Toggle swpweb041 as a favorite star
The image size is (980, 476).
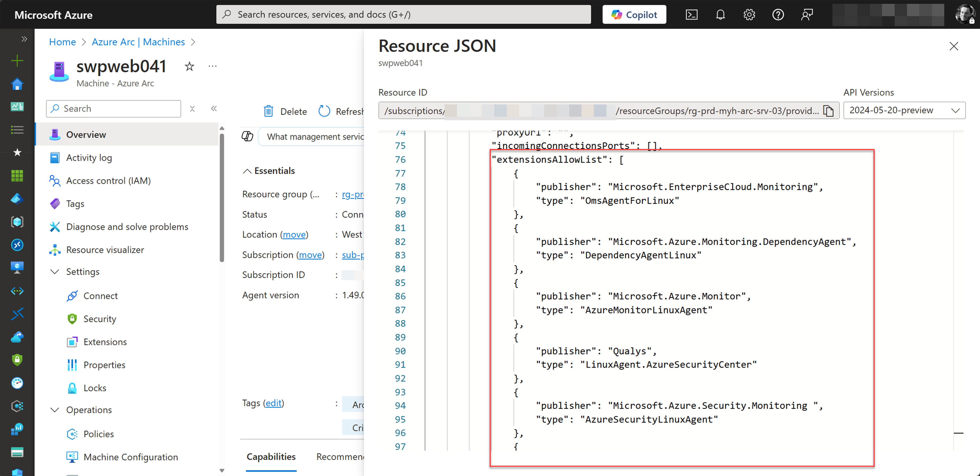tap(189, 66)
